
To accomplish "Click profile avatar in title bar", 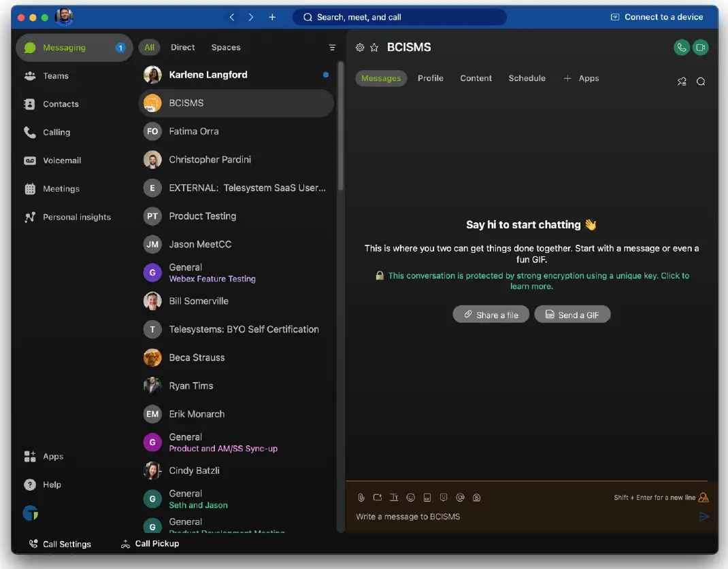I will (64, 17).
